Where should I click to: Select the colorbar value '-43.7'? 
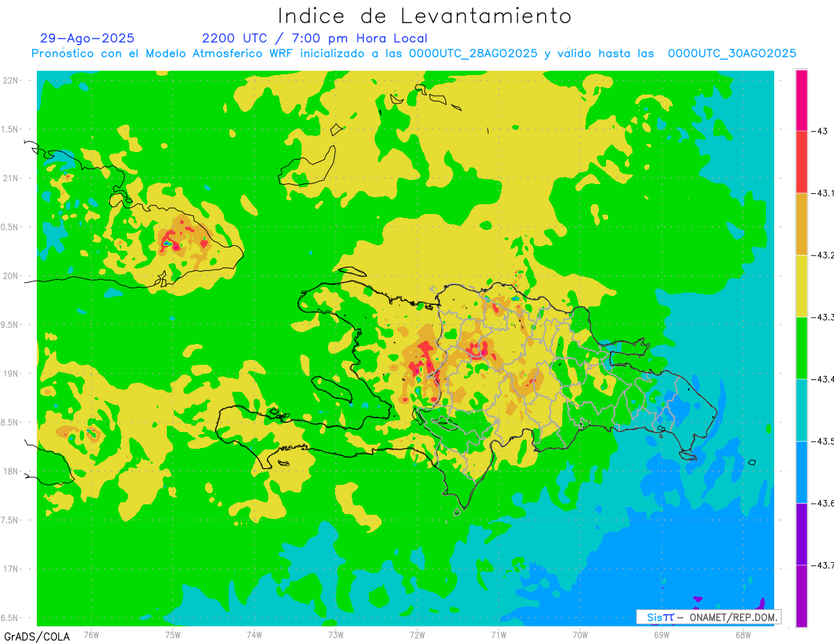[824, 565]
